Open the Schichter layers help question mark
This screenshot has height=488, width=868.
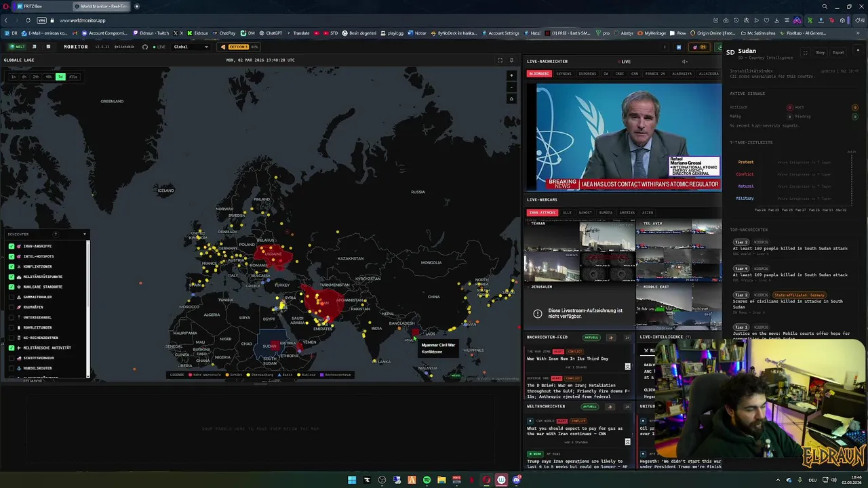point(56,234)
